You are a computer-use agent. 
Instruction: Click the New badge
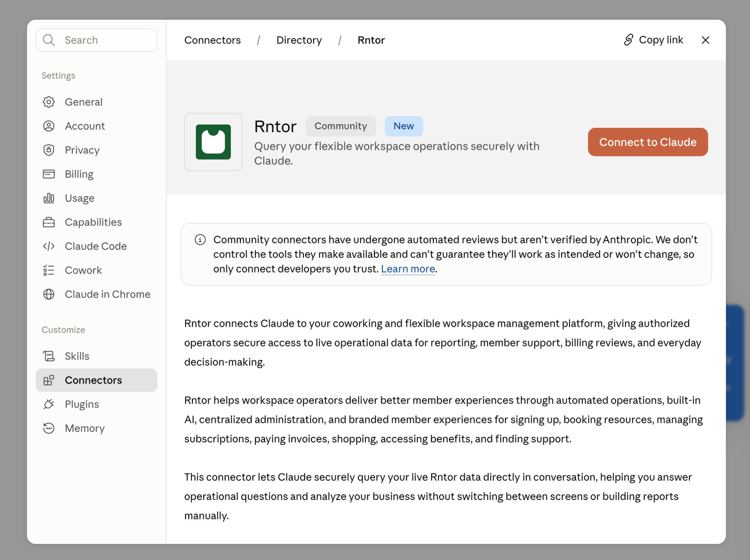coord(404,126)
